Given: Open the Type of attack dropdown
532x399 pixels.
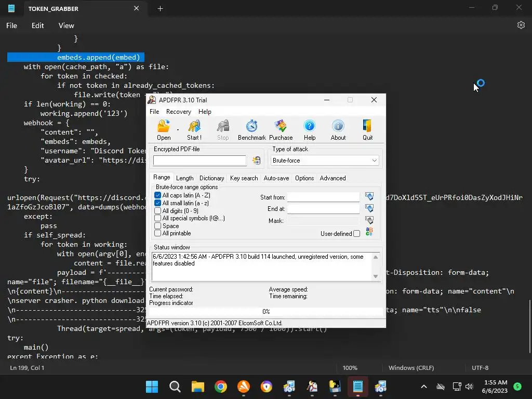Looking at the screenshot, I should tap(325, 161).
